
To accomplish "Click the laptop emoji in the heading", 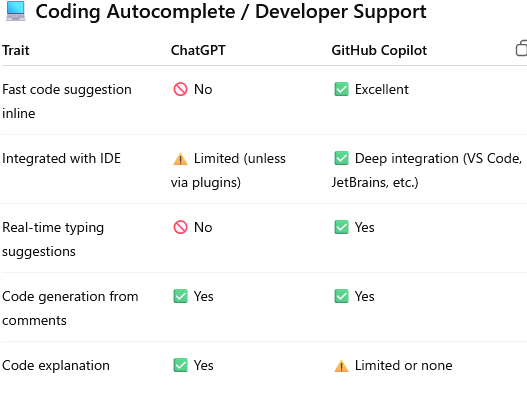I will click(16, 11).
